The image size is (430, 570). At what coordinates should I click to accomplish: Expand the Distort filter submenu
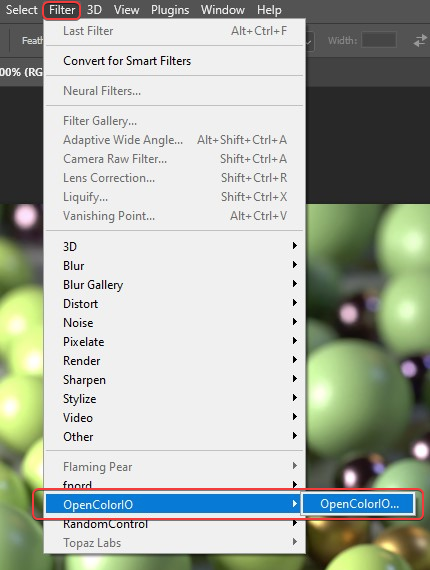pos(174,304)
